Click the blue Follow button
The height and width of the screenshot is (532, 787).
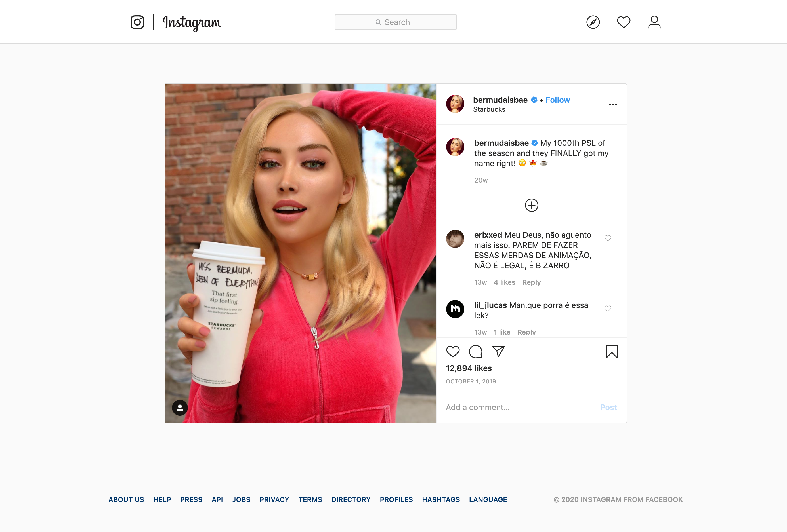[x=557, y=100]
